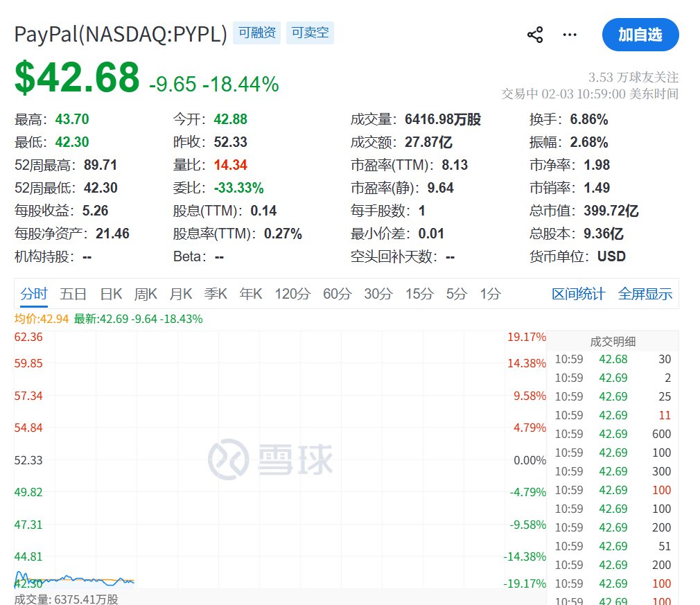
Task: Select the 15分 interval tab
Action: [x=419, y=294]
